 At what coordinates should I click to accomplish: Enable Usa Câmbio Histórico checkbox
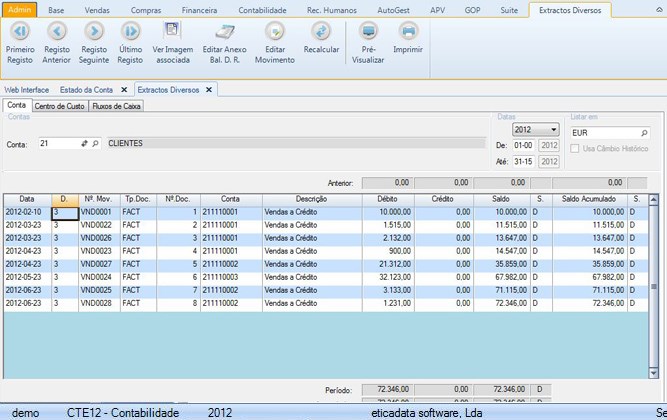pyautogui.click(x=574, y=149)
